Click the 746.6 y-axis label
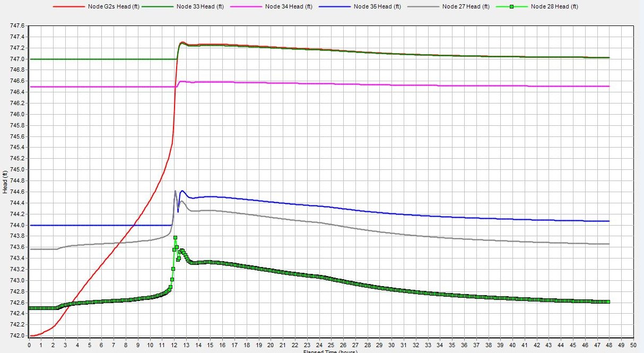 [x=18, y=81]
